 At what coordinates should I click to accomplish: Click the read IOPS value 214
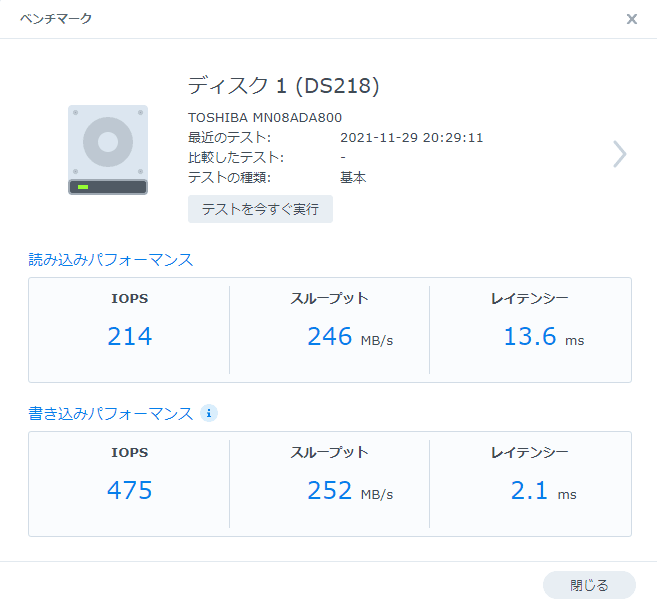point(129,337)
